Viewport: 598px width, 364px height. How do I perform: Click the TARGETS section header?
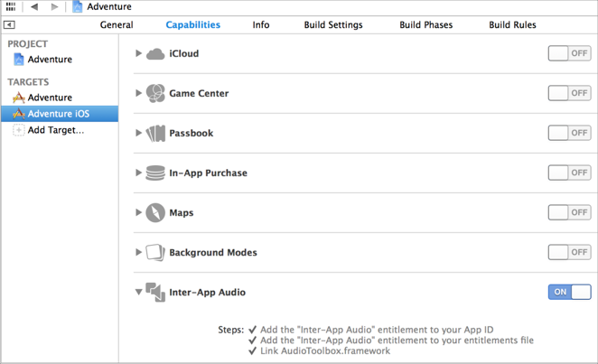[x=28, y=82]
